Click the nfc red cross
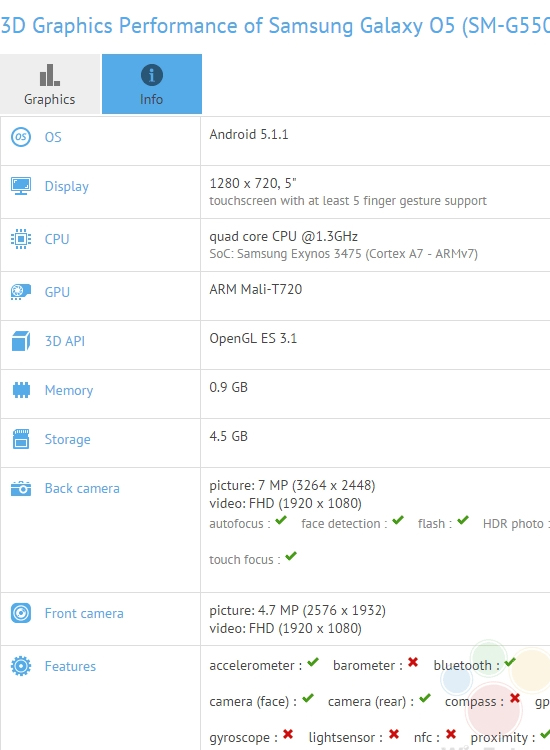The image size is (550, 750). (x=451, y=734)
